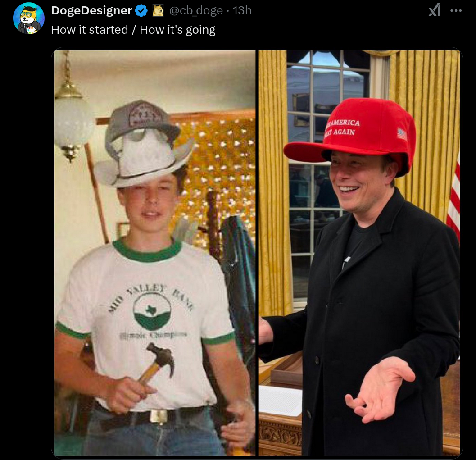476x460 pixels.
Task: Open the left photo with cowboy hat
Action: tap(155, 253)
